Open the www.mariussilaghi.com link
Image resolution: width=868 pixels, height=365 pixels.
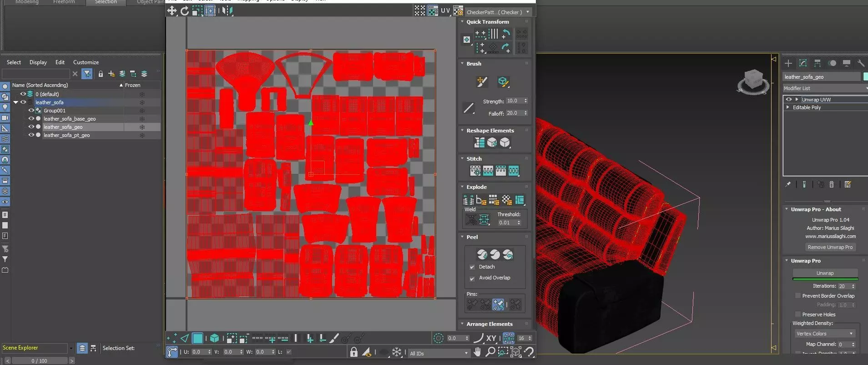point(831,236)
